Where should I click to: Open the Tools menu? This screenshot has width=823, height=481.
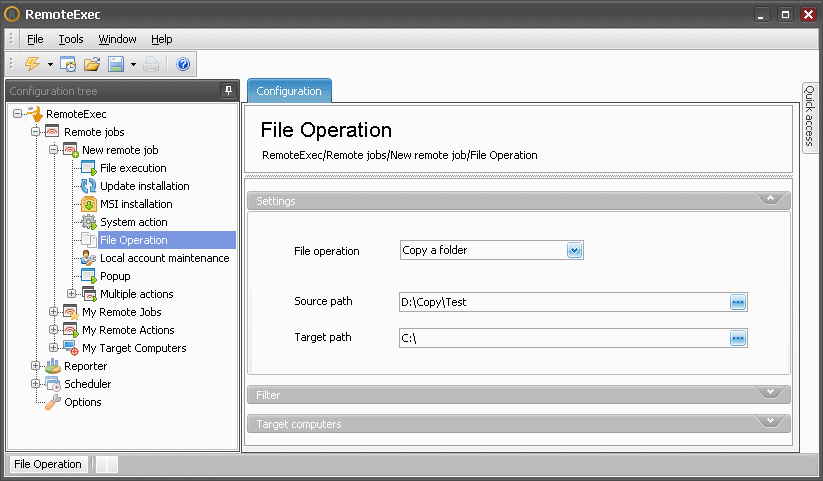[71, 39]
